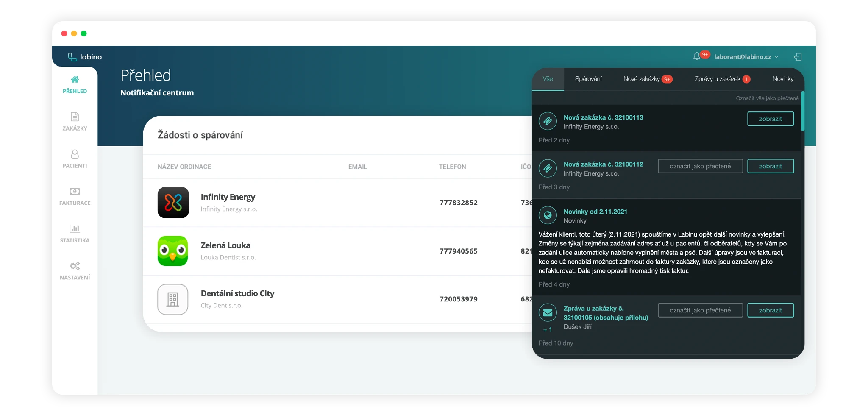Open Zpráva u zakázky č. 32100105 title
Viewport: 868px width, 418px height.
click(x=606, y=313)
